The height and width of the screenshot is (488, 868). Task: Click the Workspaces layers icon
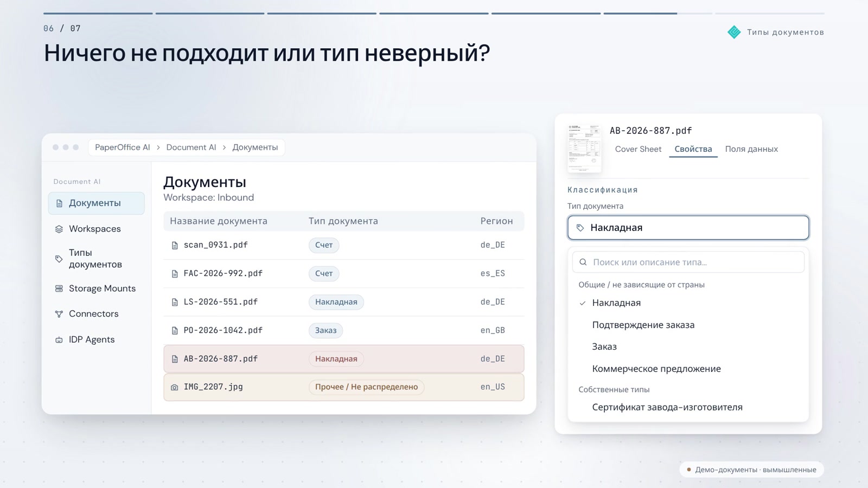pos(59,229)
